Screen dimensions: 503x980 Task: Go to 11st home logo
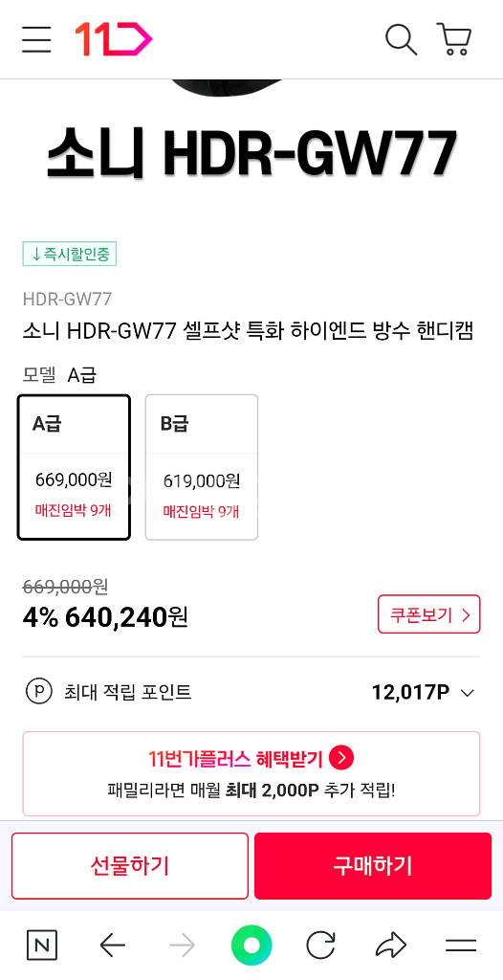click(113, 38)
